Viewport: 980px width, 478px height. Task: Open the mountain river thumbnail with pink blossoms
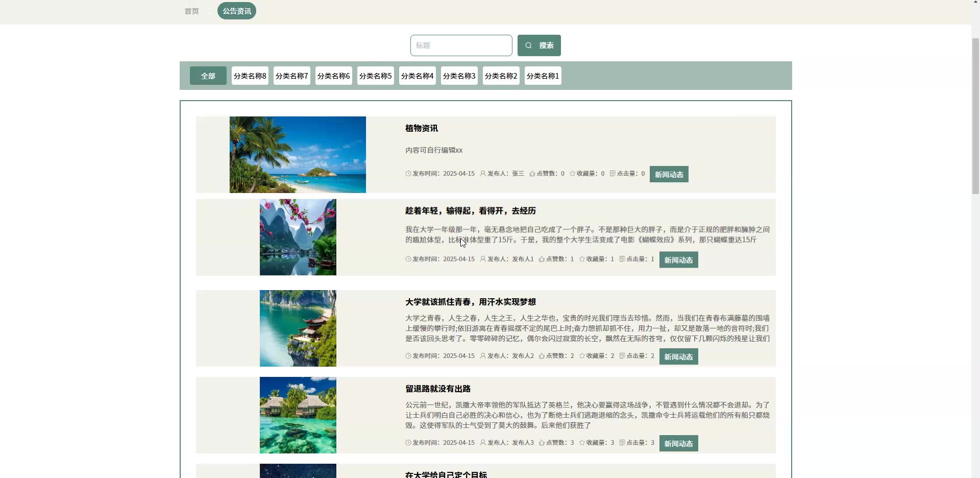(x=298, y=237)
